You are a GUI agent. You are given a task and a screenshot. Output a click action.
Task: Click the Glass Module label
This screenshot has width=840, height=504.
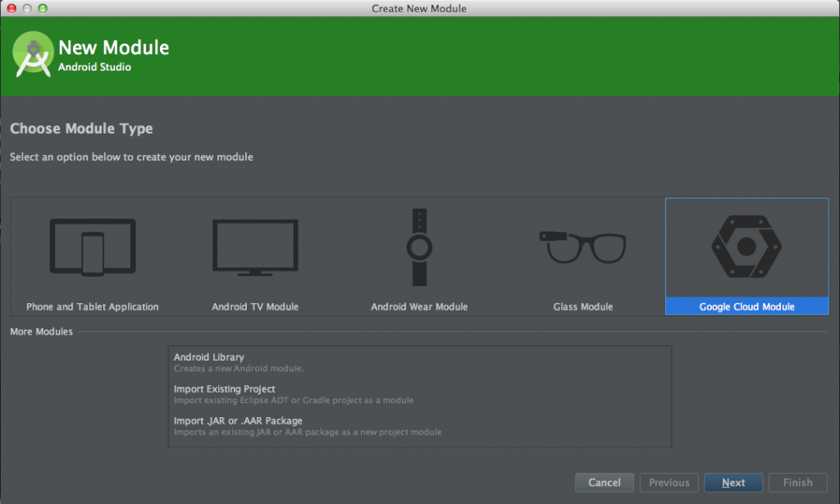tap(583, 306)
